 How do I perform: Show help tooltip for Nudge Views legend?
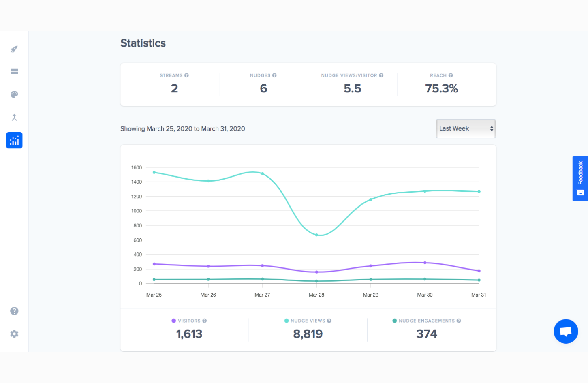(x=329, y=321)
